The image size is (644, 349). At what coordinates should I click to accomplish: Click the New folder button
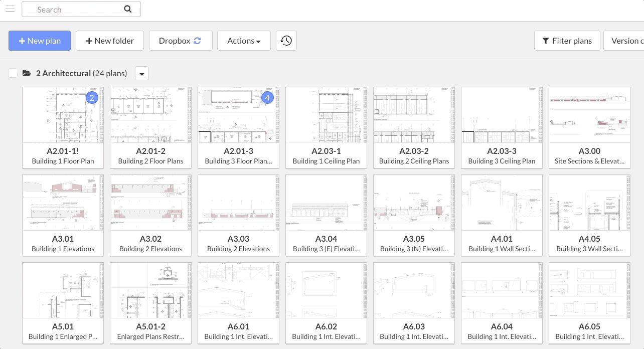[110, 41]
